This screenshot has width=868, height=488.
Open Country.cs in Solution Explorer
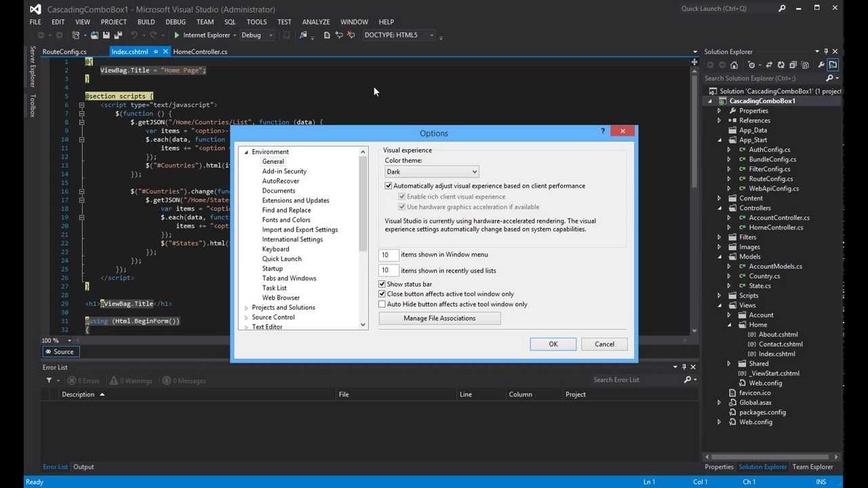764,276
